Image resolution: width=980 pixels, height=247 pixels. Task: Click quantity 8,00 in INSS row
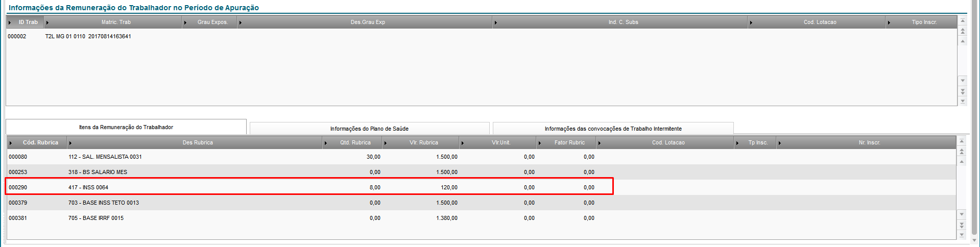click(375, 187)
